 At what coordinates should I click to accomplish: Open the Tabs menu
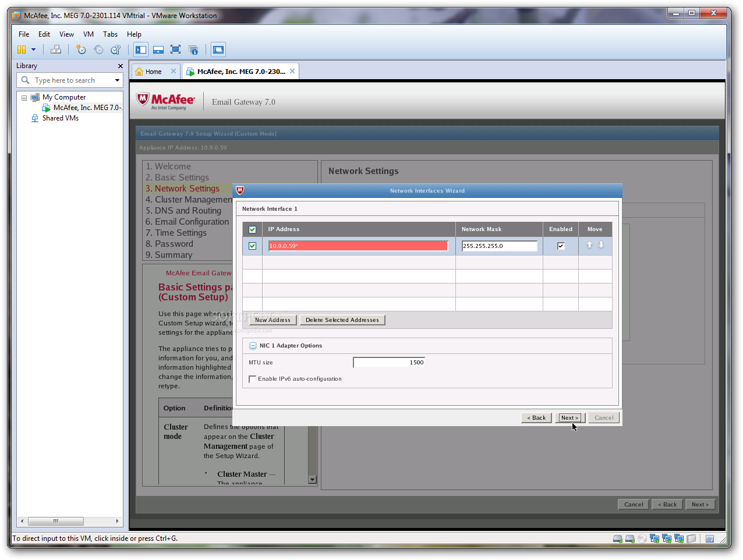coord(110,34)
